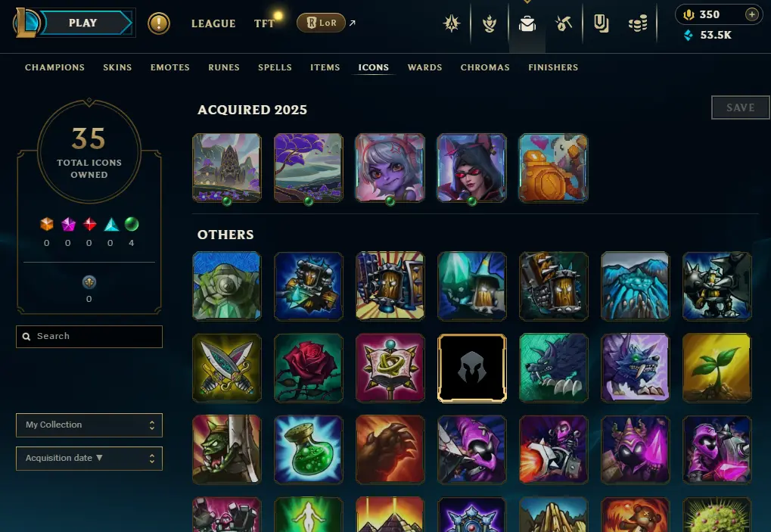The height and width of the screenshot is (532, 771).
Task: Select the default helmet summoner icon
Action: tap(471, 368)
